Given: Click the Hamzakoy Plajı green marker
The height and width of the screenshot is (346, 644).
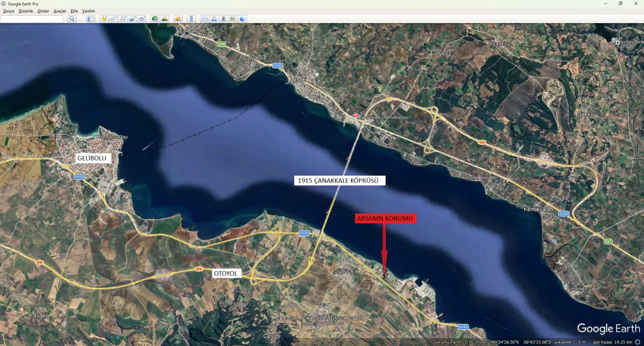Looking at the screenshot, I should click(x=95, y=135).
